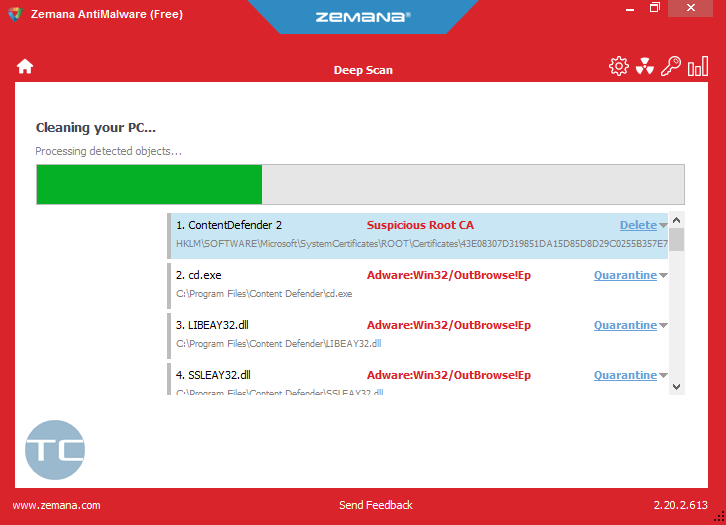Click Quarantine action for SSLEAY32.dll
Screen dimensions: 726x525
pos(625,375)
